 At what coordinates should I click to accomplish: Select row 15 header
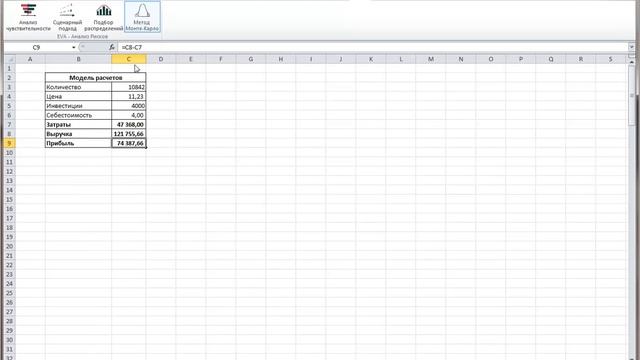(9, 200)
